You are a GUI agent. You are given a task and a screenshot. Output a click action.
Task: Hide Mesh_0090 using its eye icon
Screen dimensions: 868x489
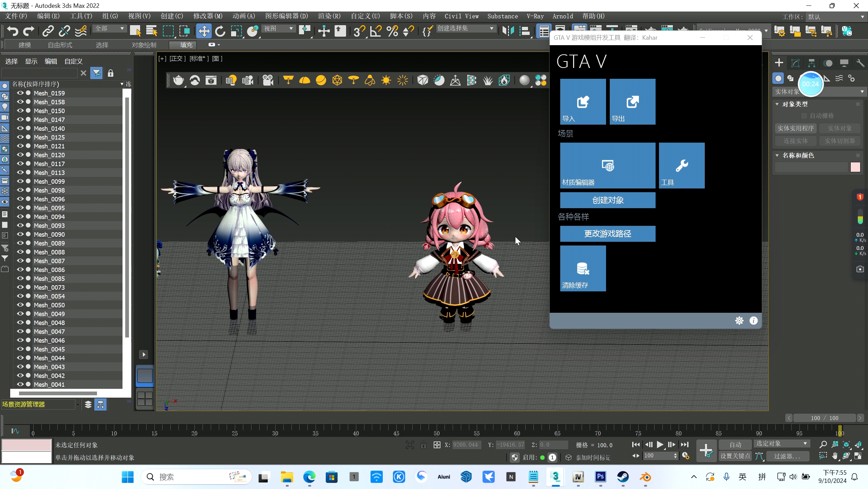pyautogui.click(x=20, y=234)
